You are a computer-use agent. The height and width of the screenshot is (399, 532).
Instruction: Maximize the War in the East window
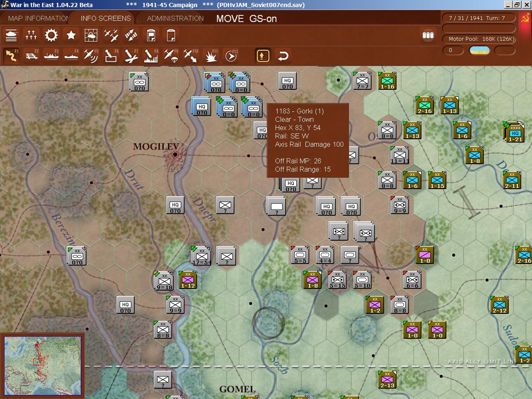point(517,5)
